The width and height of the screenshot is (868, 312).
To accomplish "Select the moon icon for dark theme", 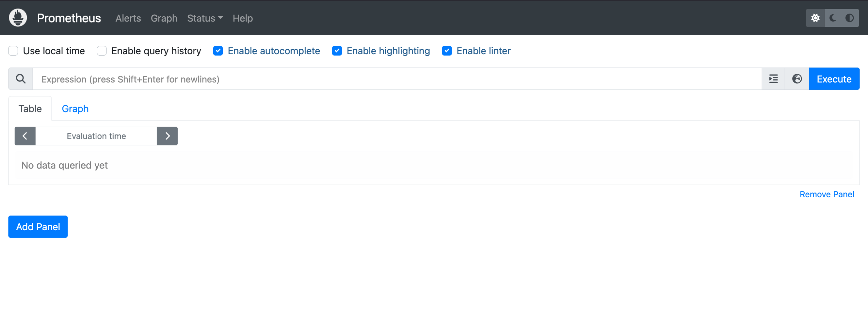I will click(x=832, y=18).
